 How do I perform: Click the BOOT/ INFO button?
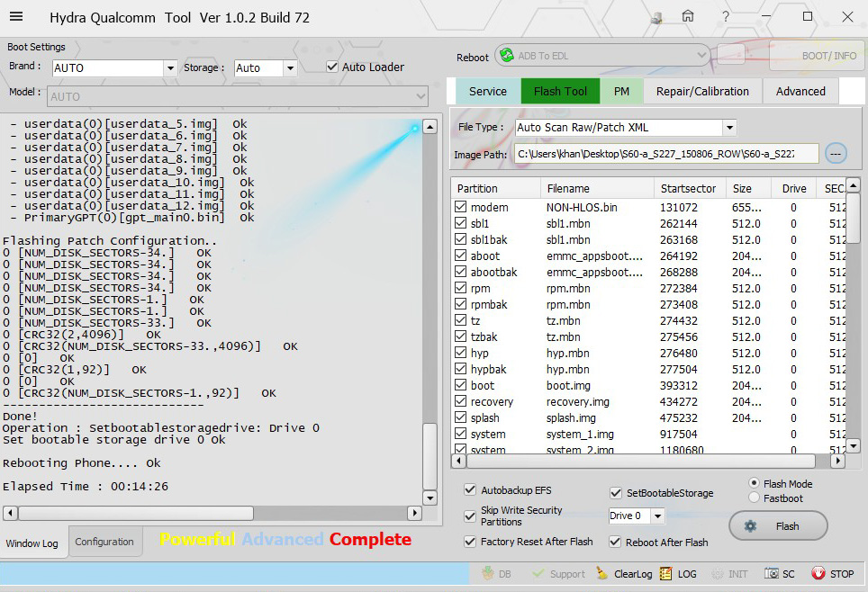pyautogui.click(x=817, y=56)
